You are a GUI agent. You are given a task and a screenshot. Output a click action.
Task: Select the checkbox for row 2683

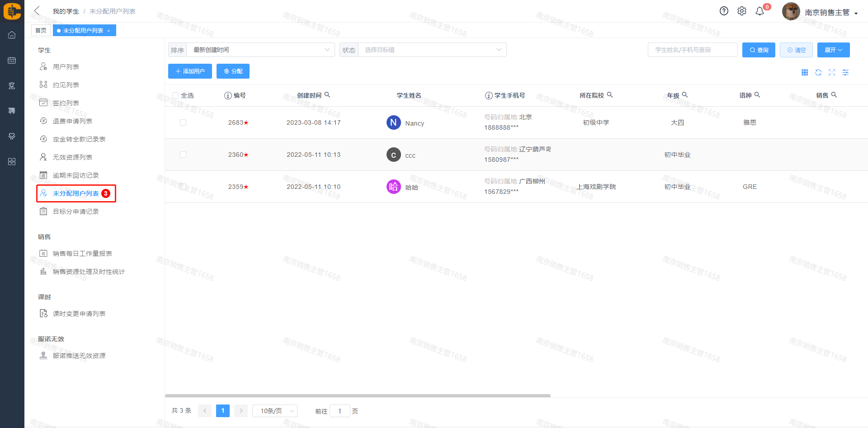pyautogui.click(x=183, y=122)
